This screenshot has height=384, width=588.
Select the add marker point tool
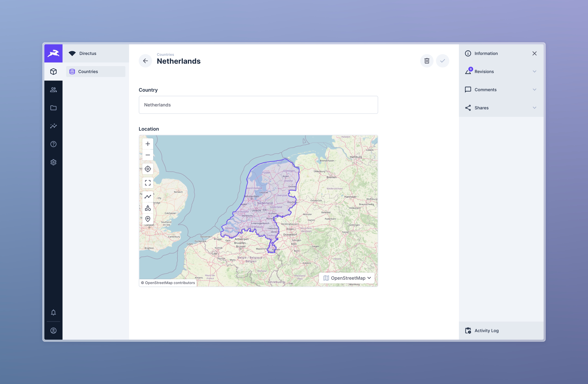tap(148, 219)
